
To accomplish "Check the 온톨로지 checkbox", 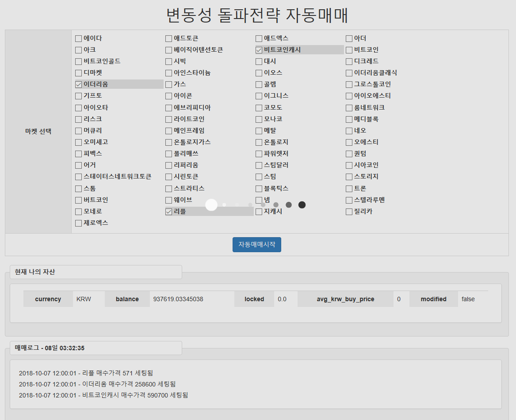I will pos(259,142).
